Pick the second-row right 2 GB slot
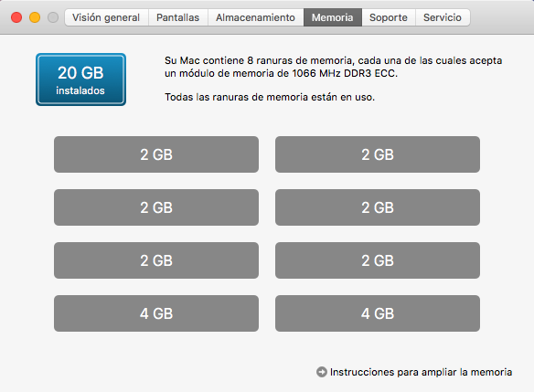Viewport: 534px width, 392px height. [x=378, y=207]
